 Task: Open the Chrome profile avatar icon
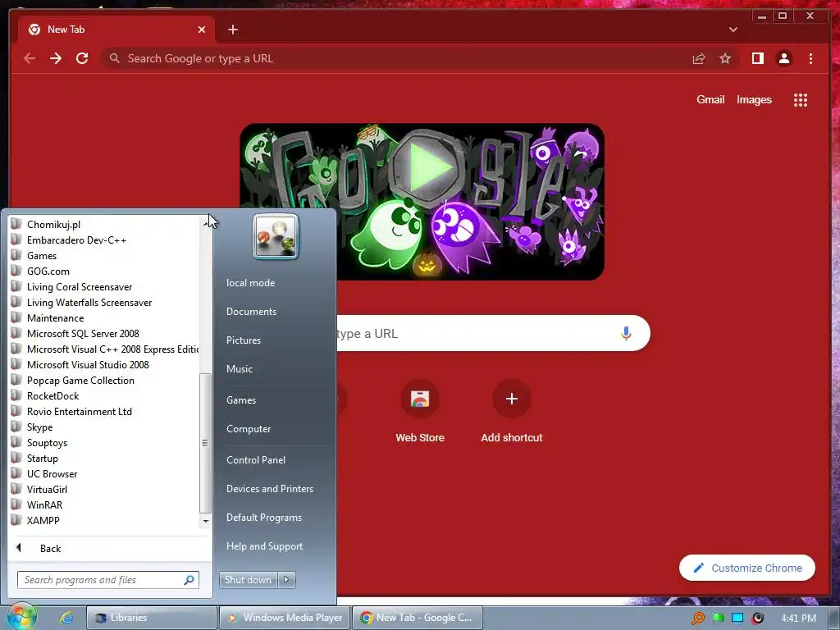click(x=783, y=58)
